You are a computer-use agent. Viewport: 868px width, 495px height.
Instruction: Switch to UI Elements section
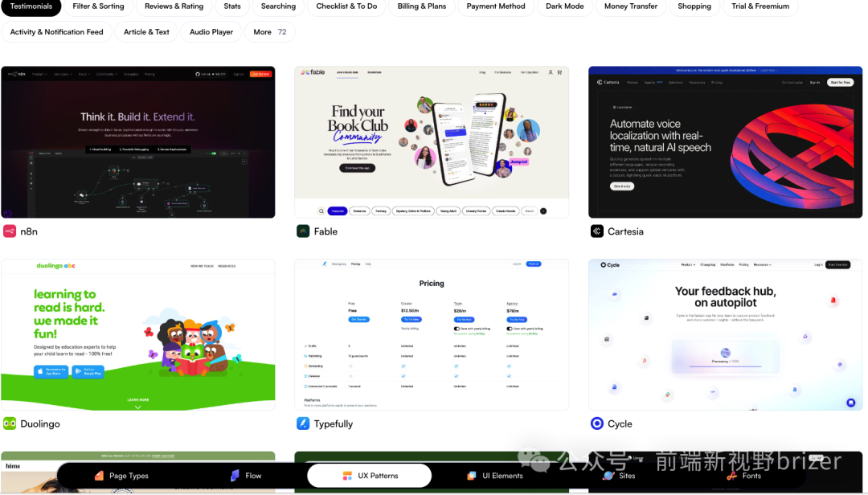click(x=494, y=476)
